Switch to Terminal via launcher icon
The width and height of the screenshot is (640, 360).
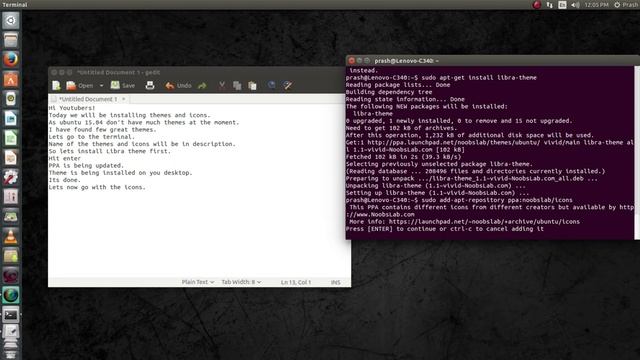click(x=11, y=315)
